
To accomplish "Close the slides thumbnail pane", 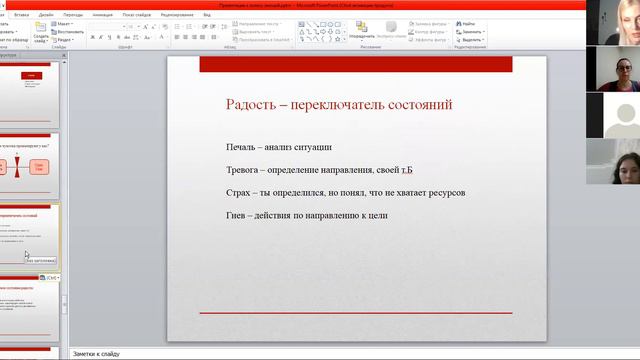I will 64,55.
